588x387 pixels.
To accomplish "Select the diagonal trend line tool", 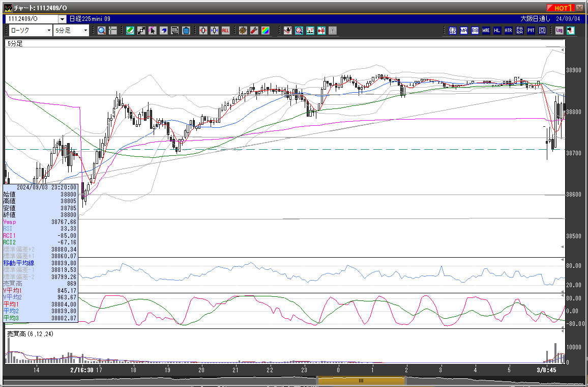I will pos(141,31).
